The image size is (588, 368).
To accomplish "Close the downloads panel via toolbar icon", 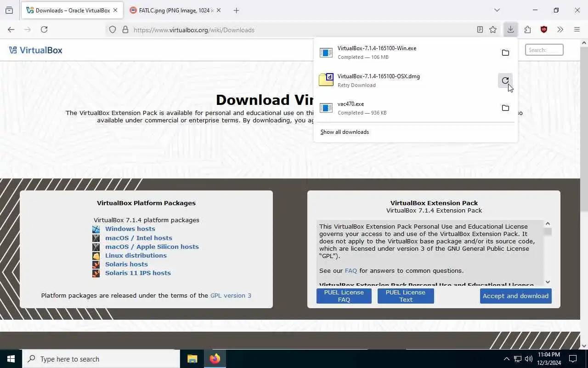I will 510,29.
